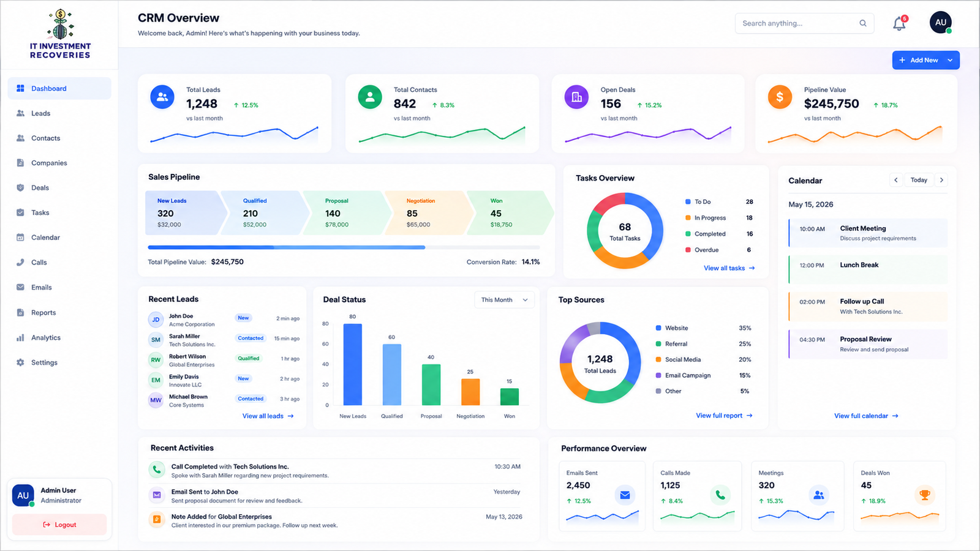Click the Total Leads people icon
Screen dimensions: 980x551
162,97
